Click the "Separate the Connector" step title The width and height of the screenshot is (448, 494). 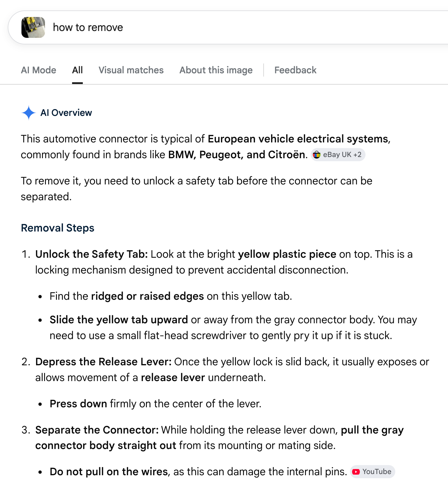point(97,430)
